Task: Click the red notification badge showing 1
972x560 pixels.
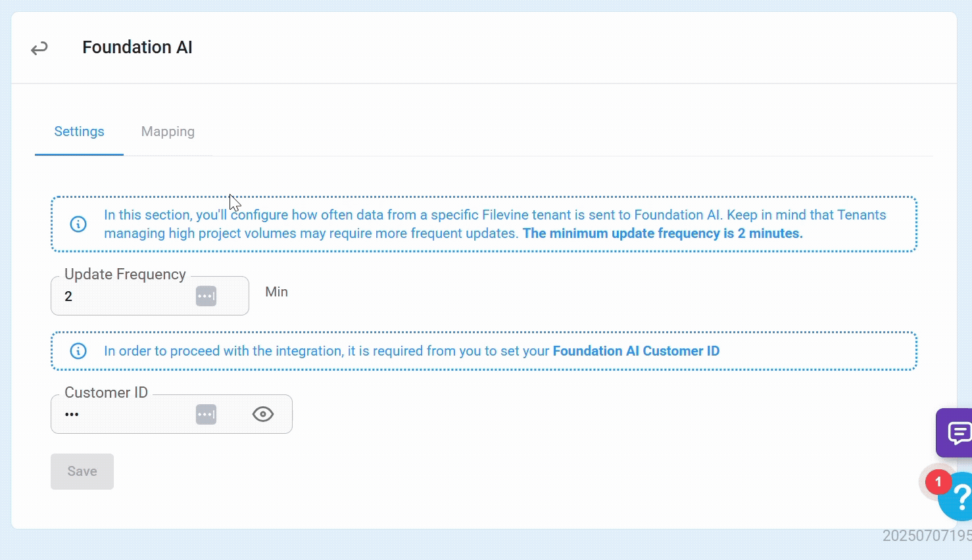Action: (x=938, y=482)
